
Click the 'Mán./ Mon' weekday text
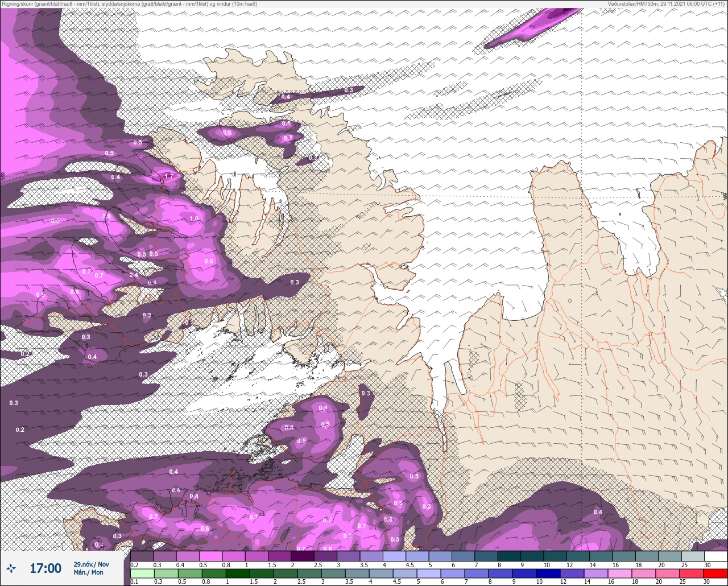88,572
